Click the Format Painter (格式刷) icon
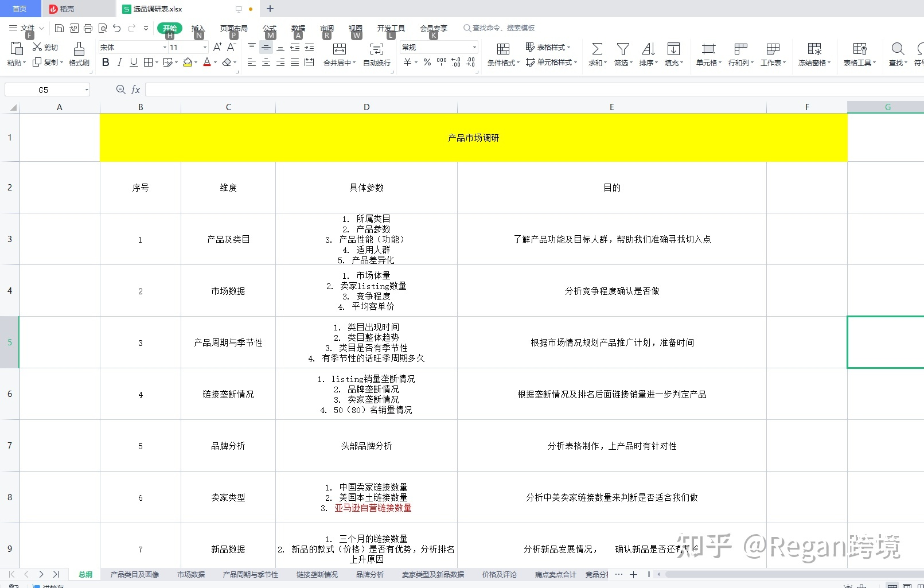The image size is (924, 588). (79, 49)
